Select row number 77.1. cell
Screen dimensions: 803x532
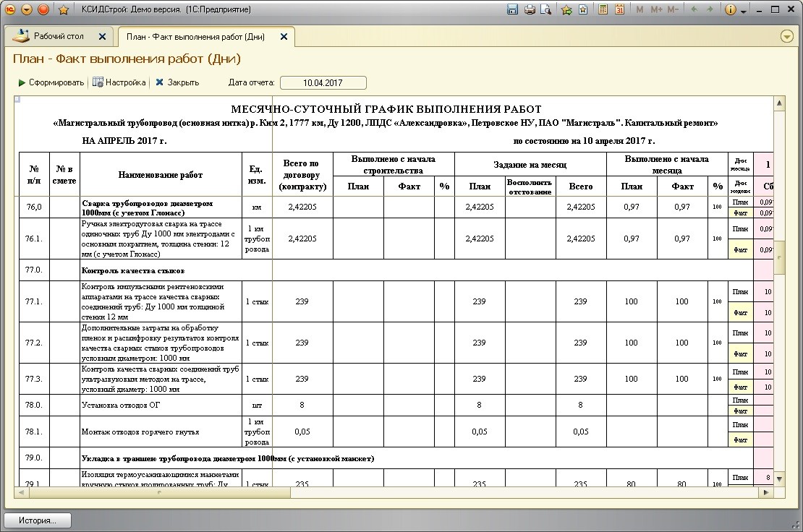[x=34, y=302]
